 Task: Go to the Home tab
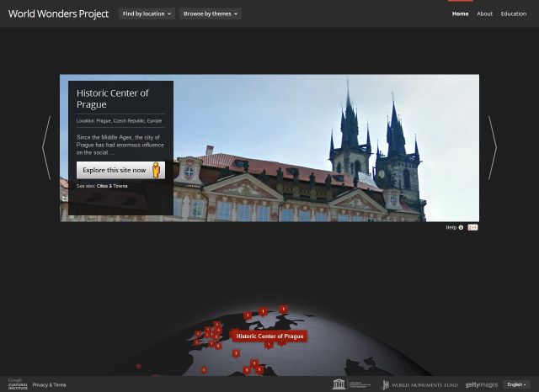point(461,13)
